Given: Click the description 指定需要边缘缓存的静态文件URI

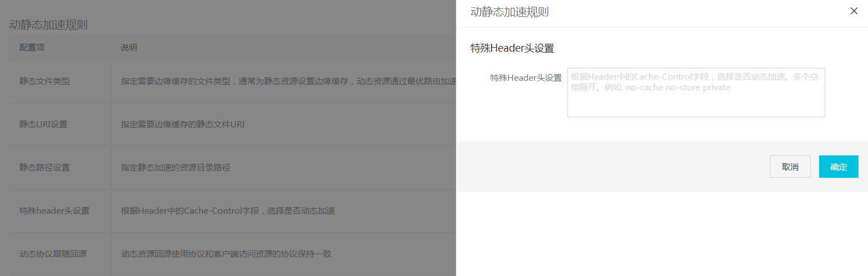Looking at the screenshot, I should (182, 124).
